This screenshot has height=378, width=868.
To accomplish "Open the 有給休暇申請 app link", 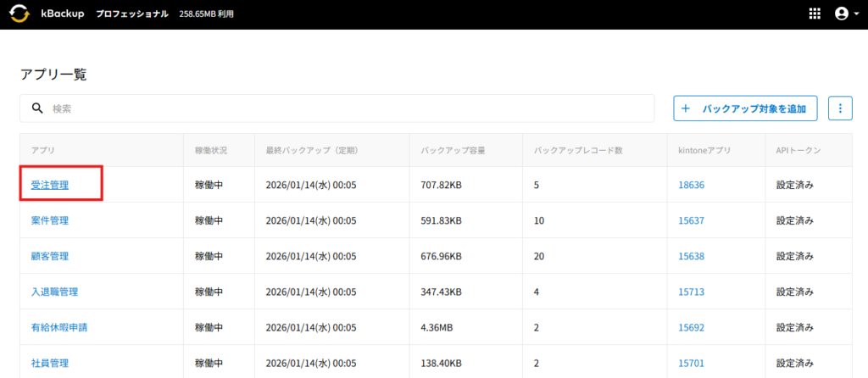I will pos(59,327).
